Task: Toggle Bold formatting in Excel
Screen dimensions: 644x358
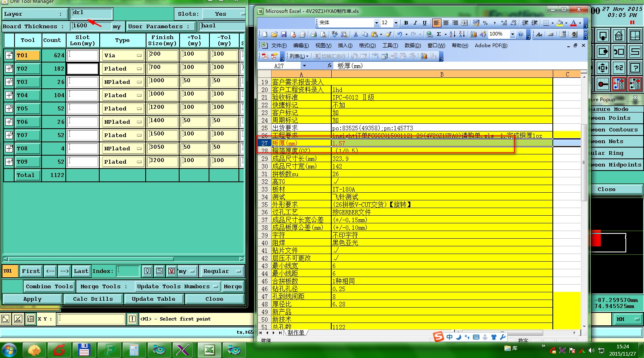Action: pos(406,23)
